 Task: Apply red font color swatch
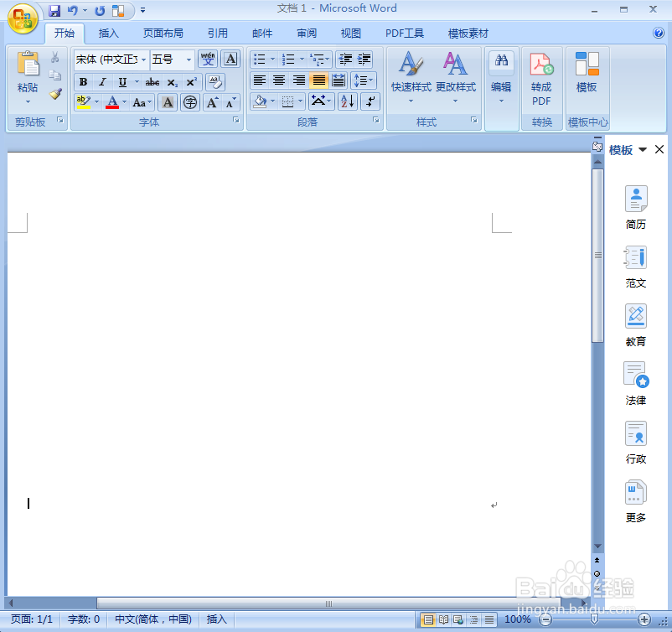112,102
